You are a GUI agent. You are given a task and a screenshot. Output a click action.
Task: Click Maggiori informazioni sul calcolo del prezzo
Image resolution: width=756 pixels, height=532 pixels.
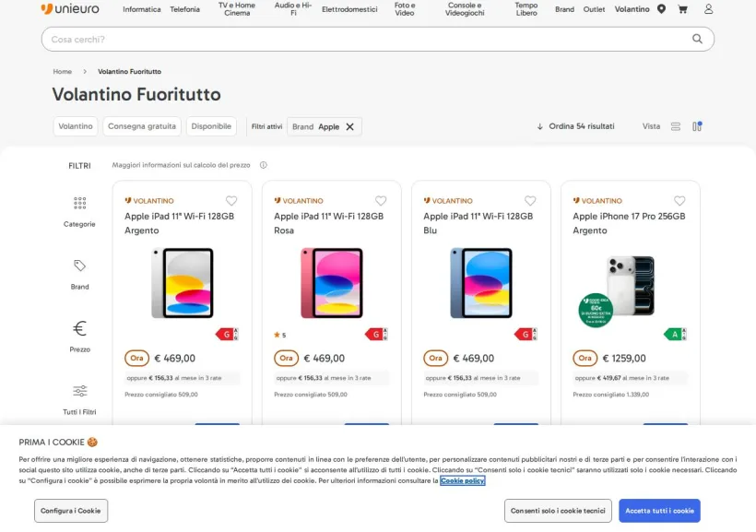click(x=182, y=165)
